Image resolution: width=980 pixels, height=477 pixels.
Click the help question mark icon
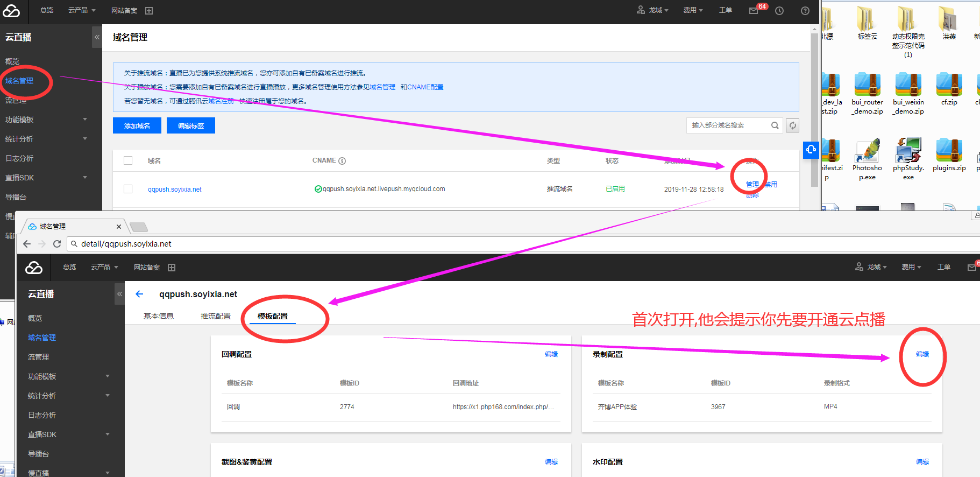(805, 11)
